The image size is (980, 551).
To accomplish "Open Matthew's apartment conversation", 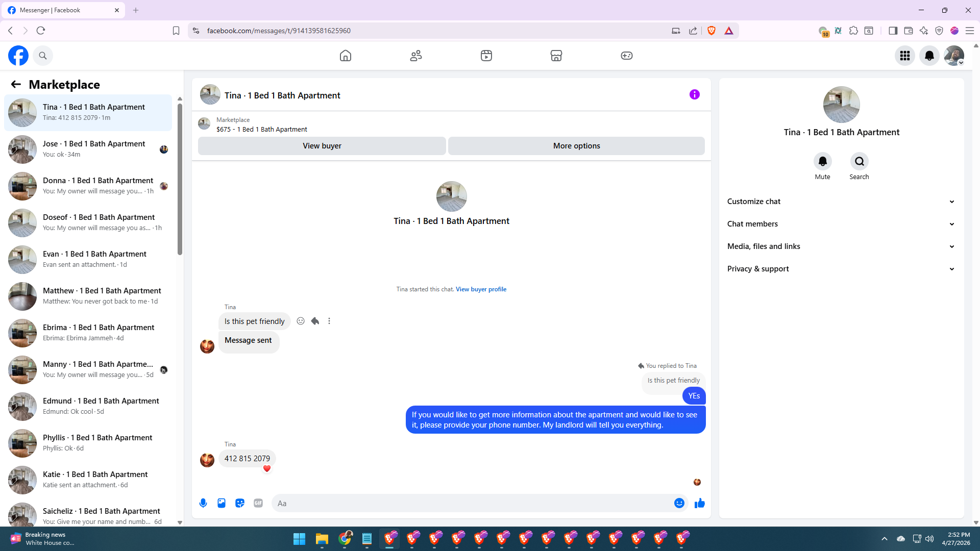I will coord(88,296).
